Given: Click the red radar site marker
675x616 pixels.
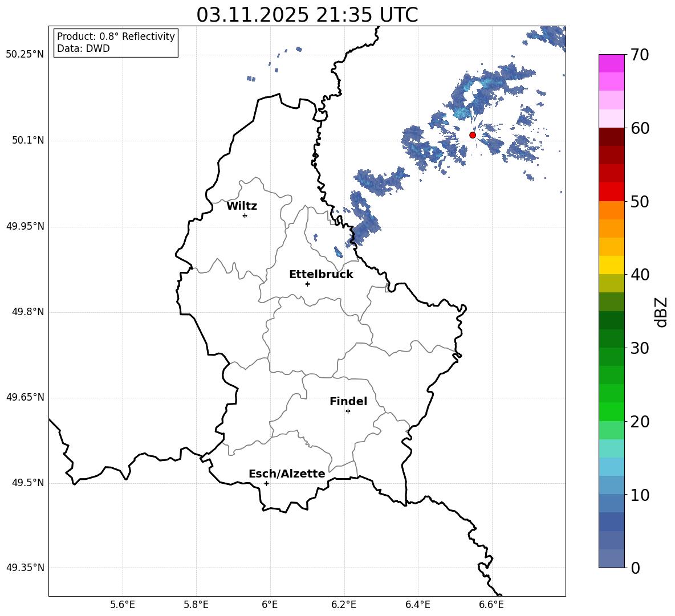Looking at the screenshot, I should coord(472,135).
